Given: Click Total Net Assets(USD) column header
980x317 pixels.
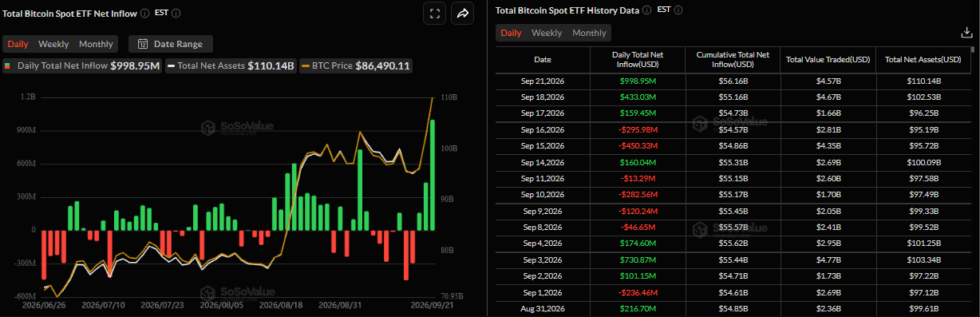Looking at the screenshot, I should click(924, 60).
